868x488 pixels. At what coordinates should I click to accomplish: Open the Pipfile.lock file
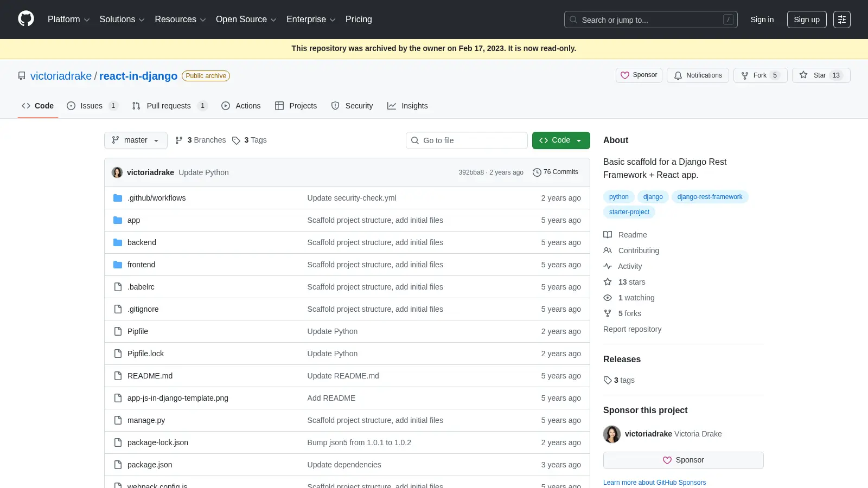145,354
